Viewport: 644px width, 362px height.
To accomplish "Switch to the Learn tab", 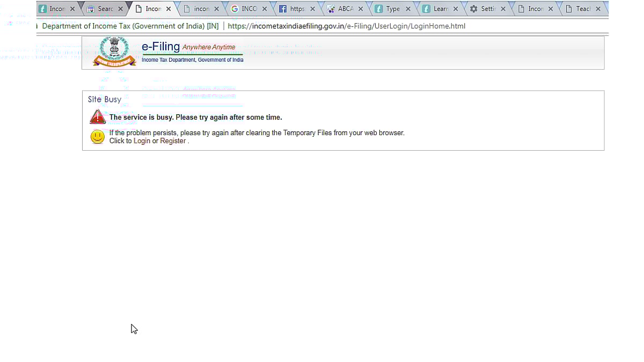I will [x=441, y=9].
